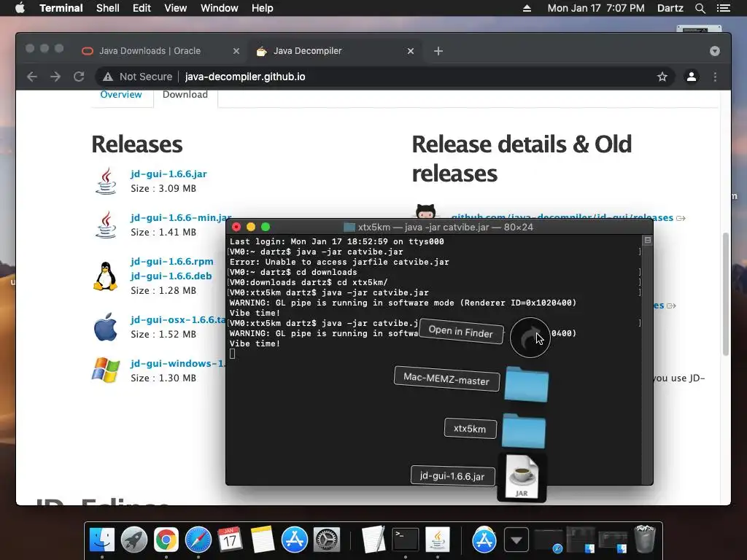
Task: Open the xtx5km folder in Downloads stack
Action: coord(524,430)
